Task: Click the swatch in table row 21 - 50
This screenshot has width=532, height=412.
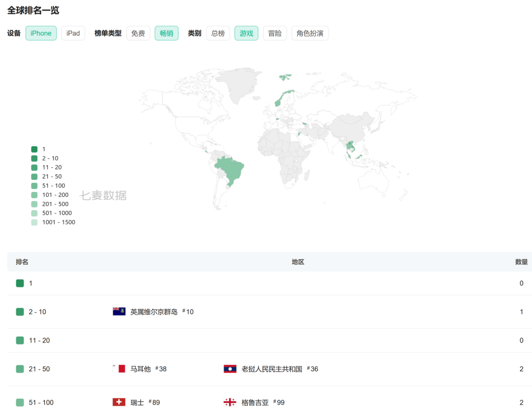Action: (20, 369)
